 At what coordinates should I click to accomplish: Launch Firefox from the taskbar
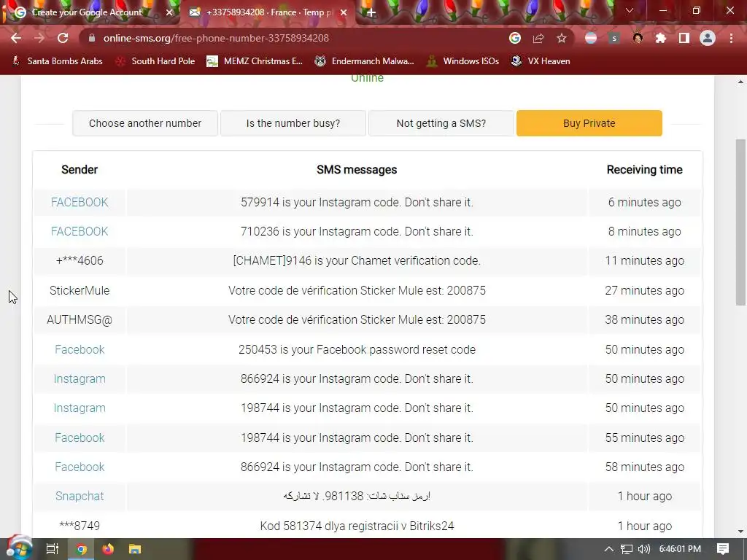tap(108, 549)
